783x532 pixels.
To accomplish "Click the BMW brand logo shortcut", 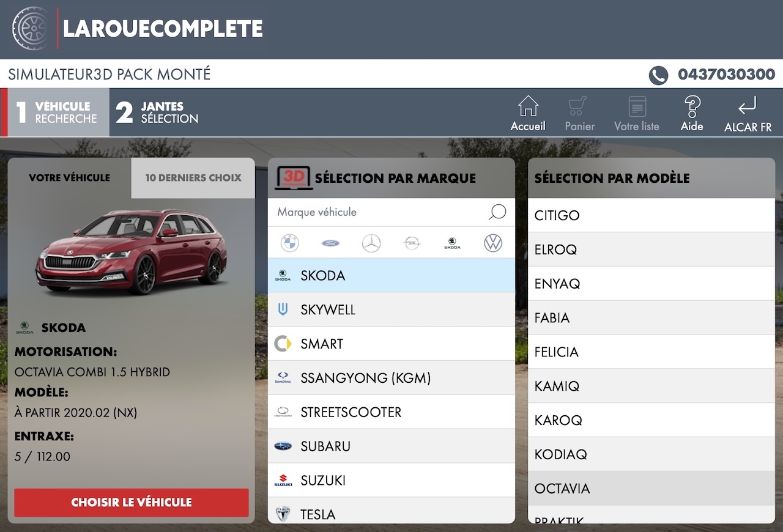I will pos(289,243).
